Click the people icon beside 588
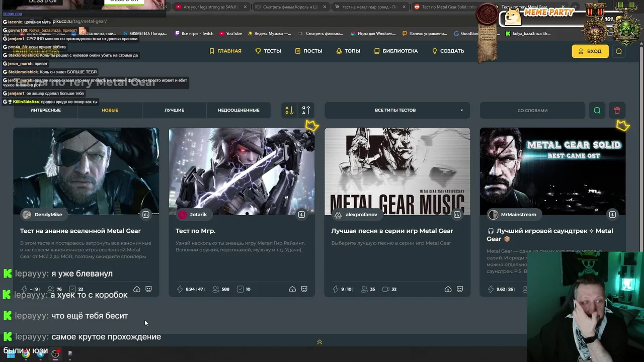The image size is (644, 362). click(216, 289)
